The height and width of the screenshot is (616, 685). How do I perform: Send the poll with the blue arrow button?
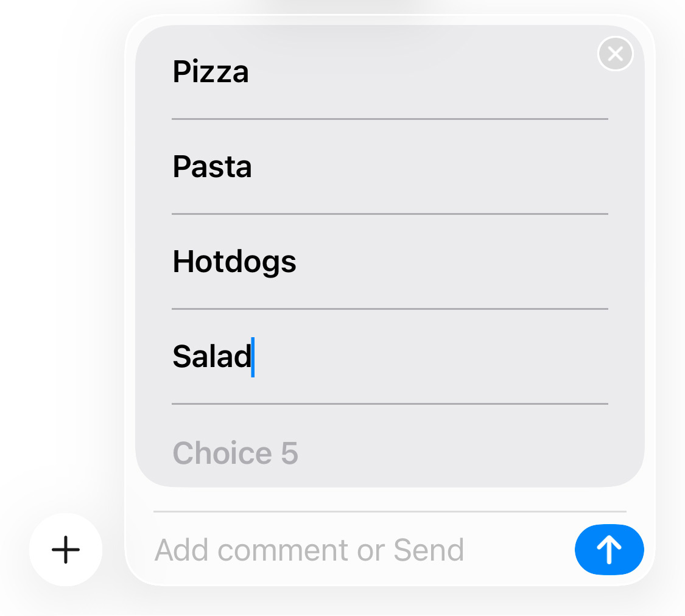[x=609, y=549]
